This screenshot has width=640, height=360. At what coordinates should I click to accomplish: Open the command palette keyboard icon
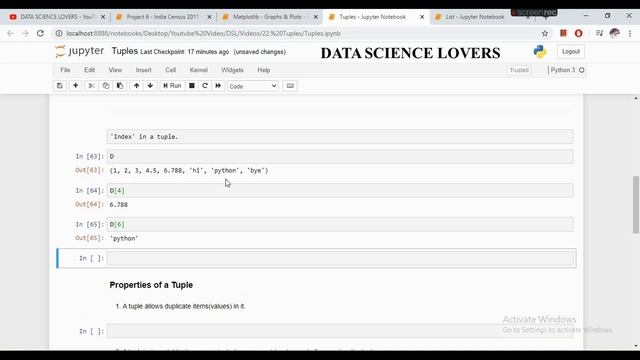pos(290,86)
